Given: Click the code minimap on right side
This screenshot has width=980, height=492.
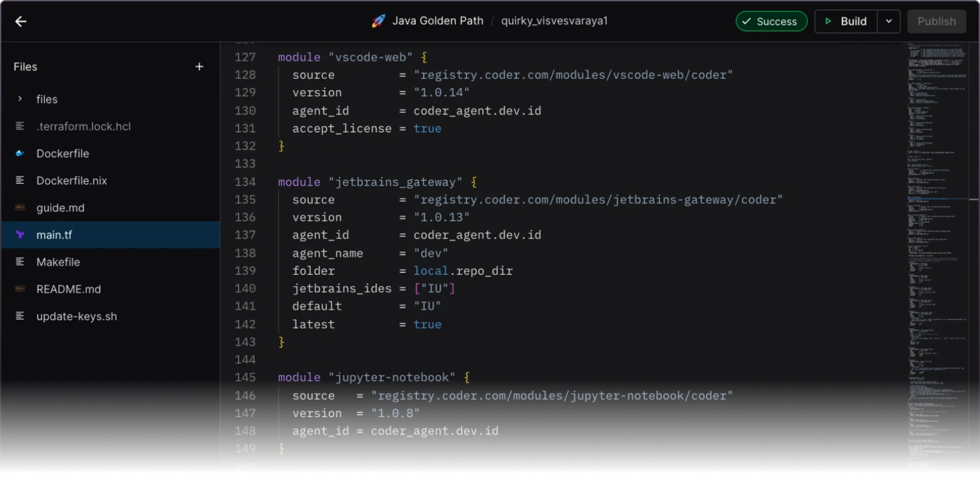Looking at the screenshot, I should tap(937, 254).
